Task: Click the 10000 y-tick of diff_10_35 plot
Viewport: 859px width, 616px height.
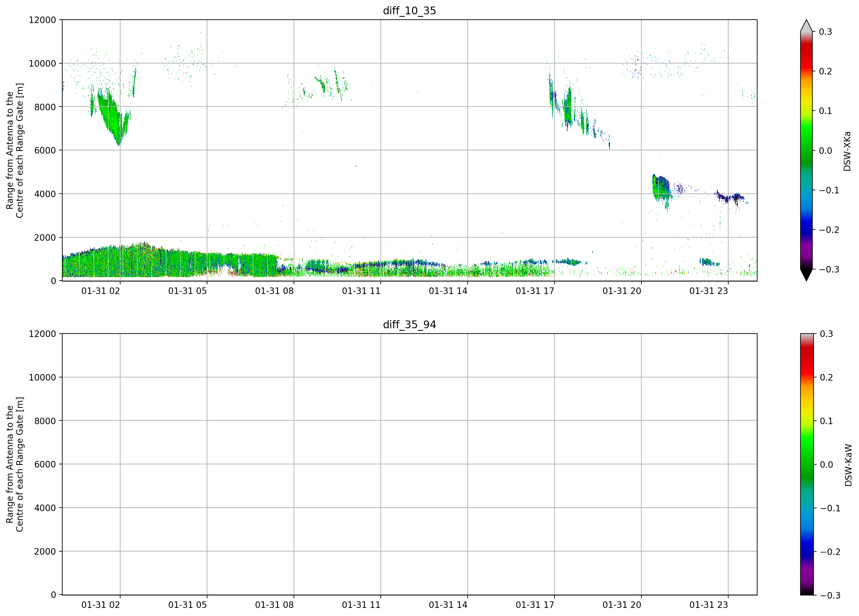Action: coord(42,64)
